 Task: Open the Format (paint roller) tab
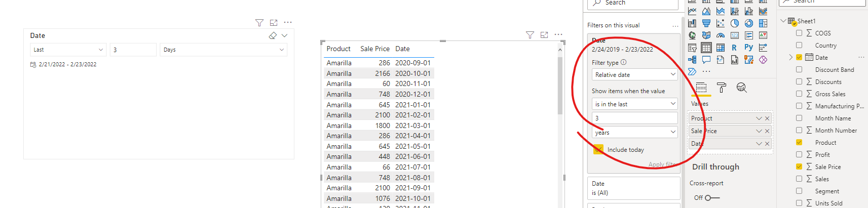click(x=722, y=88)
